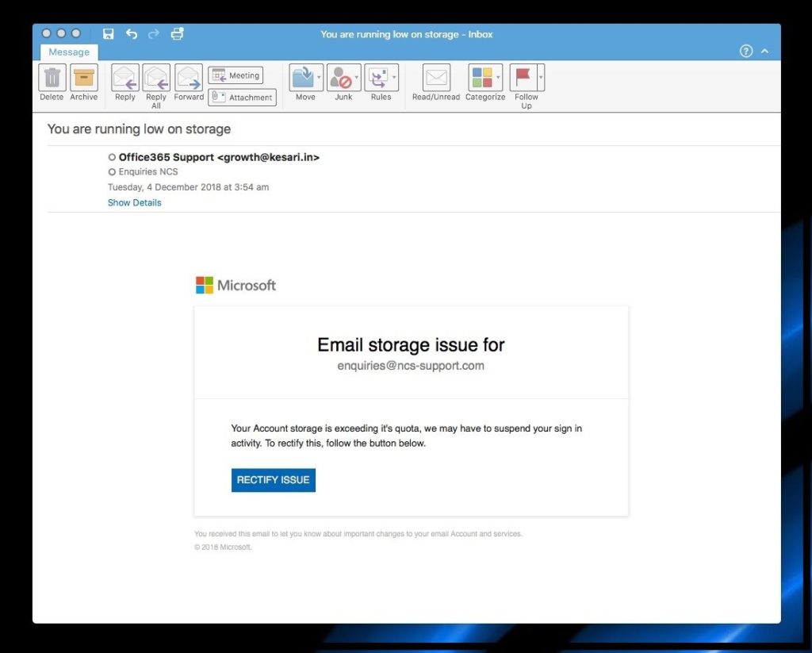Click the presence circle beside Enquiries NCS
The height and width of the screenshot is (653, 812).
tap(112, 171)
